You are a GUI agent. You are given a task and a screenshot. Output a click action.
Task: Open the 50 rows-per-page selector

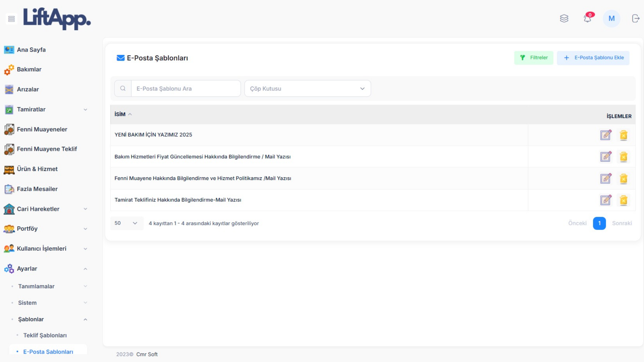pos(126,223)
